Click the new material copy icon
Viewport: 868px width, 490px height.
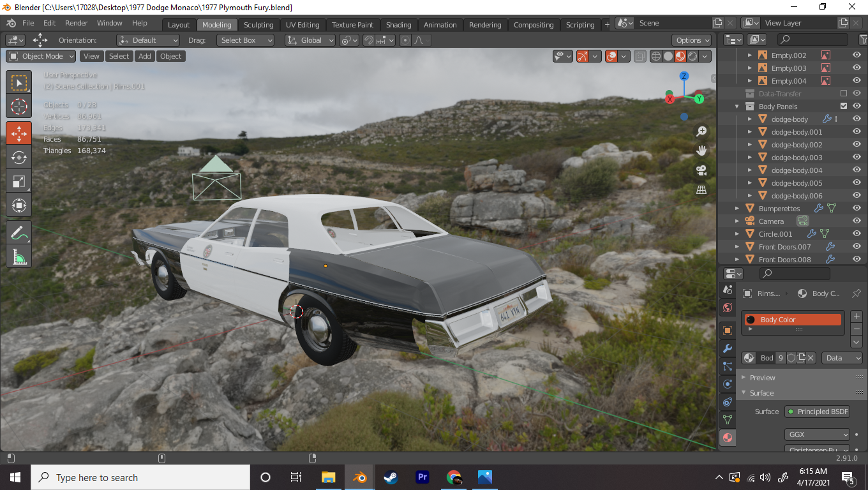point(801,358)
